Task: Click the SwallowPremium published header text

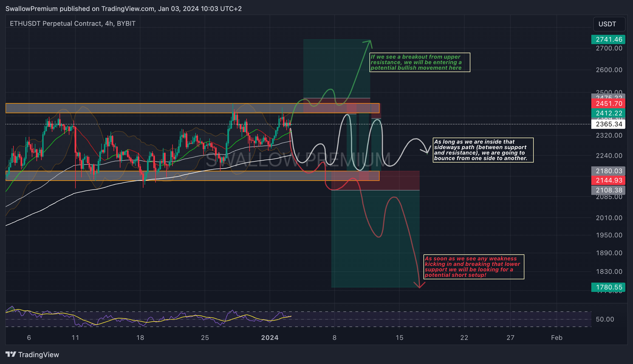Action: tap(123, 9)
